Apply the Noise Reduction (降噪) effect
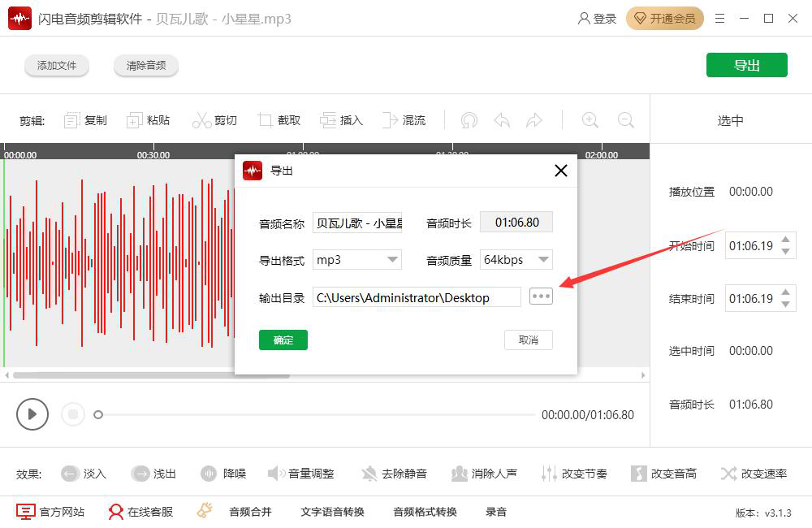Image resolution: width=812 pixels, height=528 pixels. [x=209, y=474]
